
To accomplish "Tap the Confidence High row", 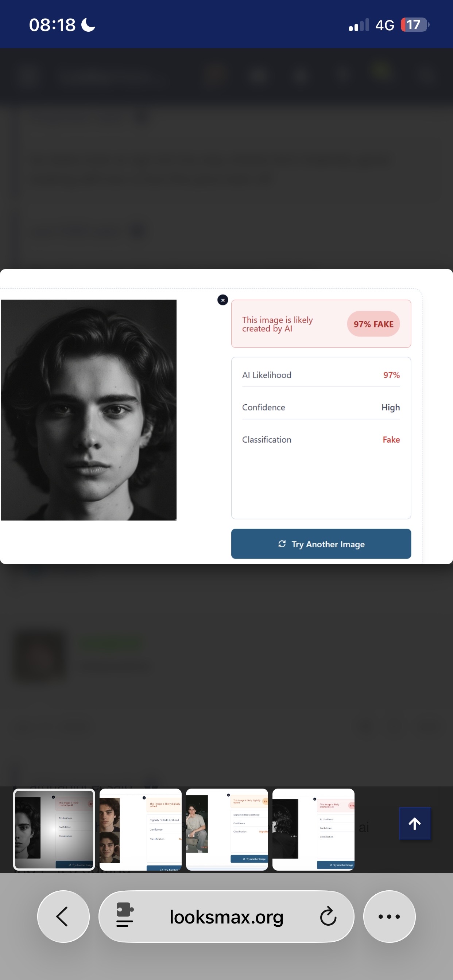I will pos(321,407).
